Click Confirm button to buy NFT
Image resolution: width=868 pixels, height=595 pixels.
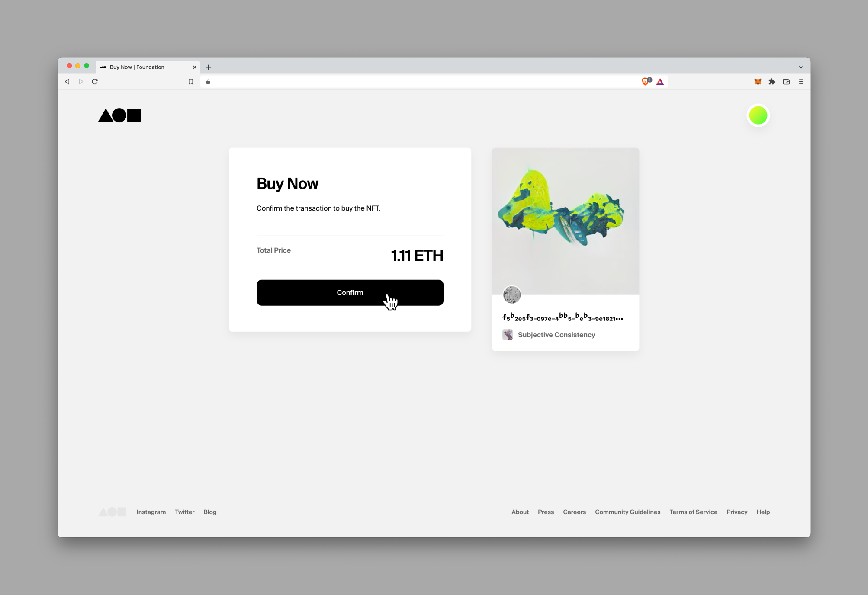(x=350, y=293)
